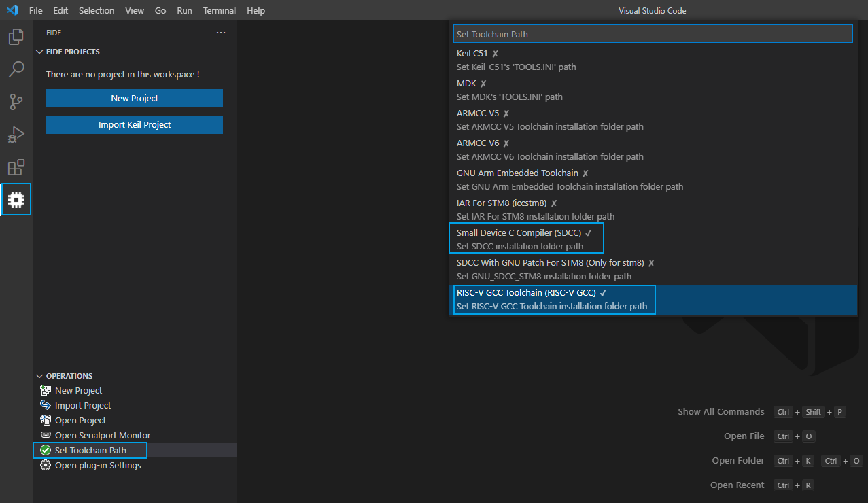The height and width of the screenshot is (503, 868).
Task: Open the Go menu
Action: pos(160,10)
